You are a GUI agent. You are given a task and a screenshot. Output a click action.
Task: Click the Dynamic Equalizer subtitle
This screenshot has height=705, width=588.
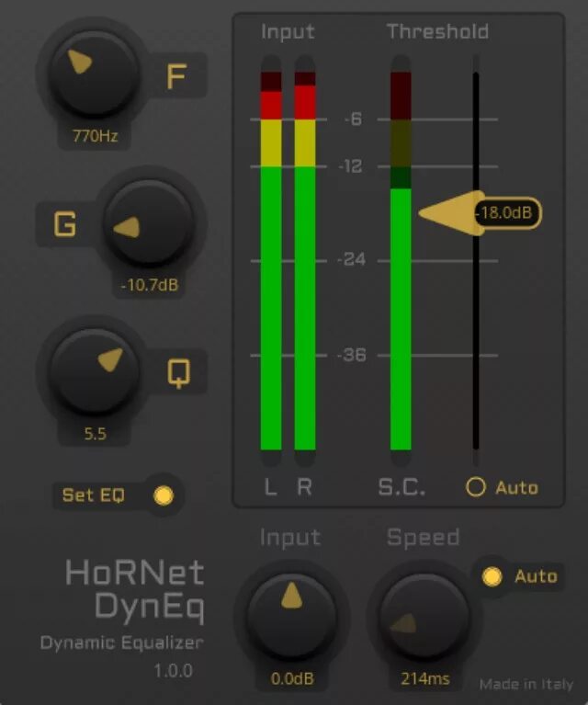click(x=121, y=642)
